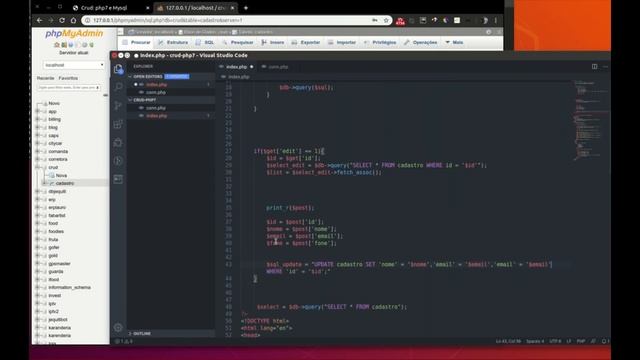Expand the food database tree node
Viewport: 640px width, 360px height.
click(x=38, y=223)
